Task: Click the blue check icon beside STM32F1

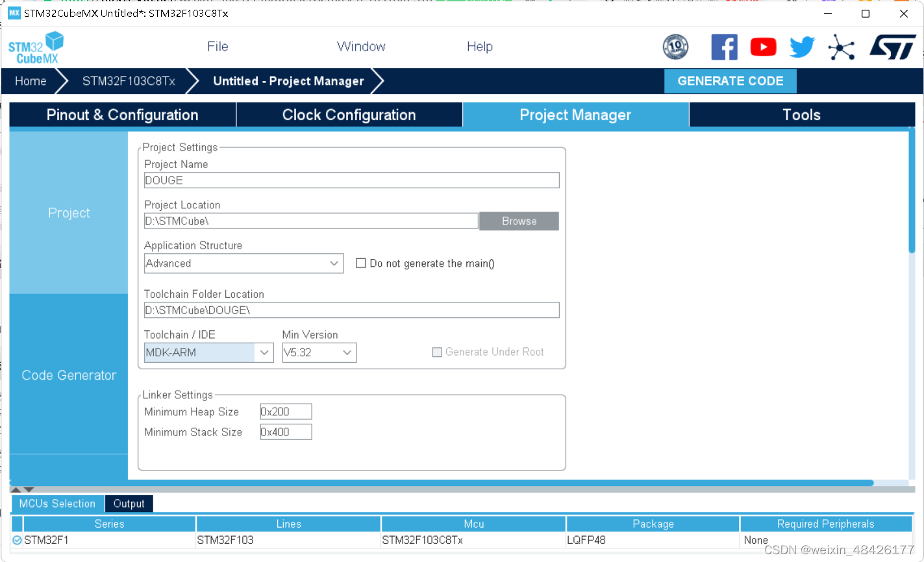Action: (17, 540)
